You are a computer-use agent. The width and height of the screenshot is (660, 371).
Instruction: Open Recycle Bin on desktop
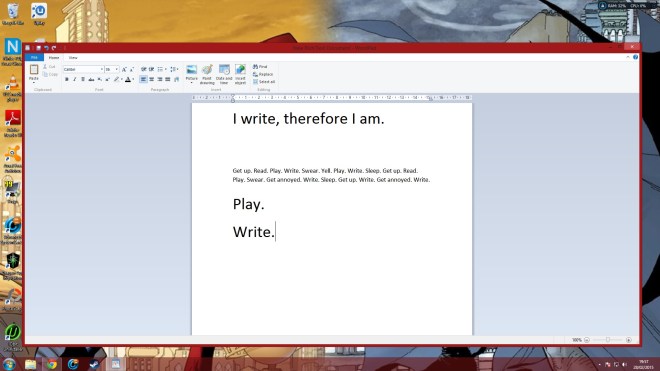13,14
